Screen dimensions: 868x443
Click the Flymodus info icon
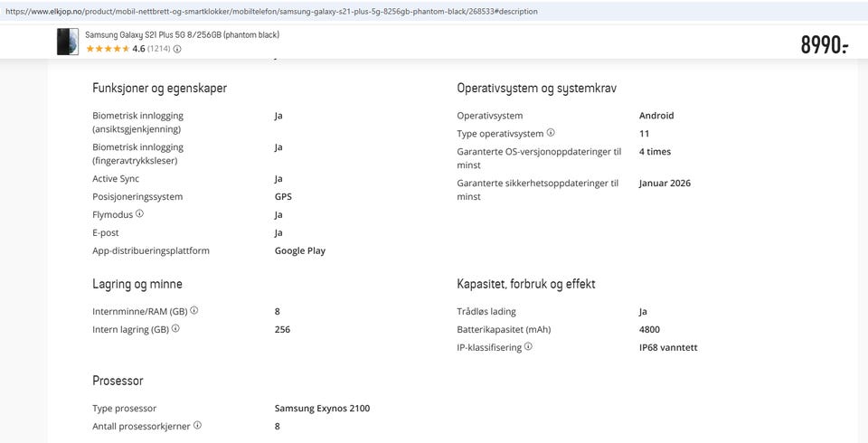click(x=139, y=213)
